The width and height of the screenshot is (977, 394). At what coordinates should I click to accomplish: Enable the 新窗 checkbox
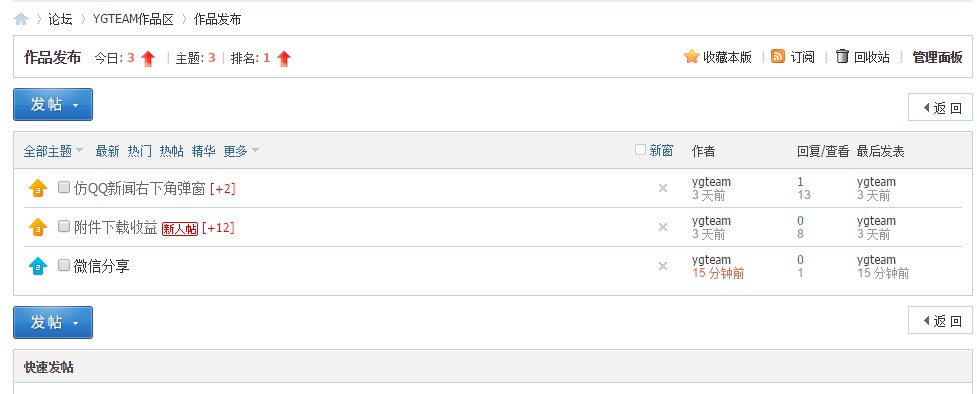pyautogui.click(x=640, y=150)
